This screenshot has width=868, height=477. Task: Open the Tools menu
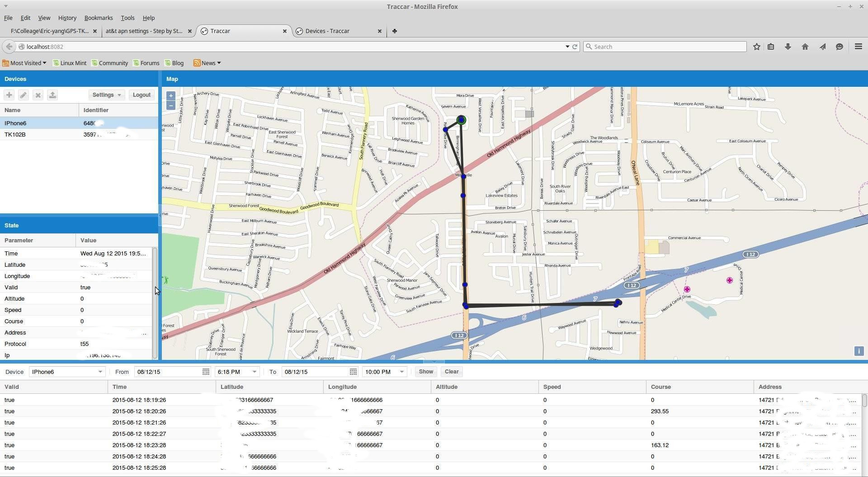(x=127, y=18)
